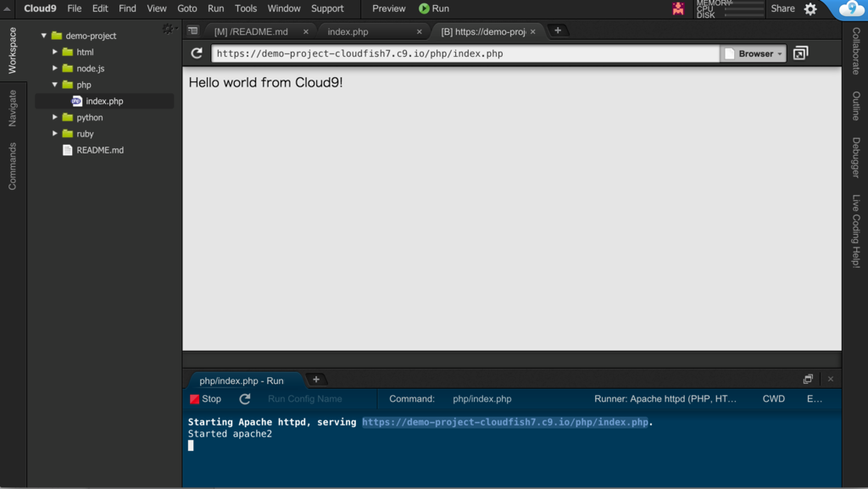Open the Run menu in the menu bar
Viewport: 868px width, 489px height.
[215, 8]
